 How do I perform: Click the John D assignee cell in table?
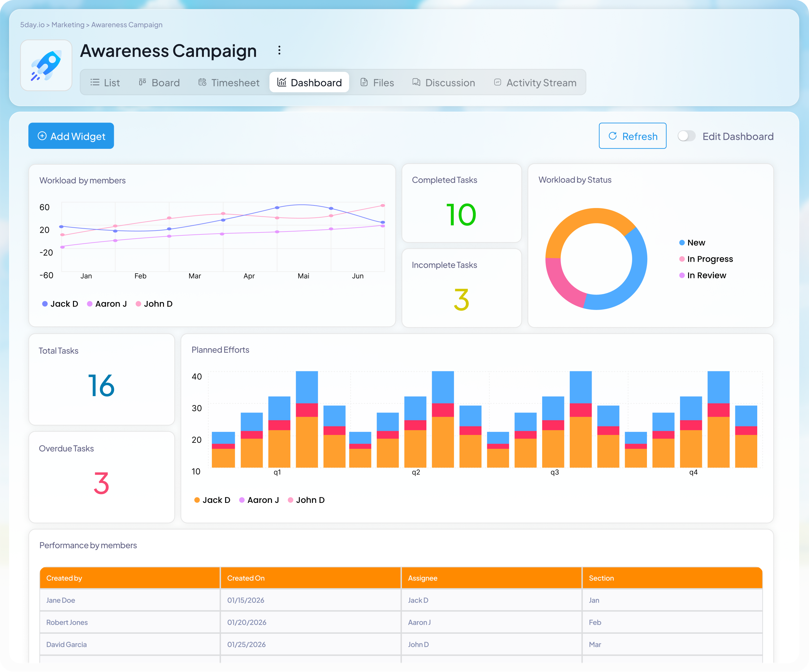tap(492, 645)
